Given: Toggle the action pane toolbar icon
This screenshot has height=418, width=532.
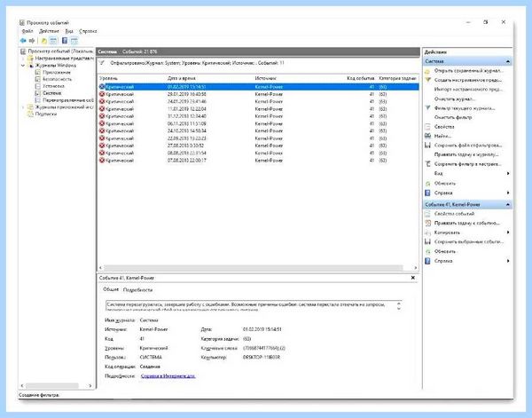Looking at the screenshot, I should coord(74,41).
